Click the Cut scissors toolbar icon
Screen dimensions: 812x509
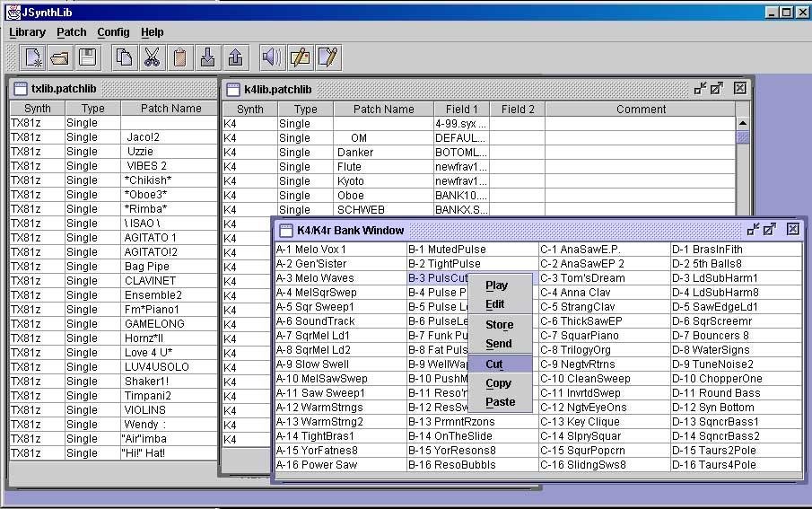pos(152,57)
